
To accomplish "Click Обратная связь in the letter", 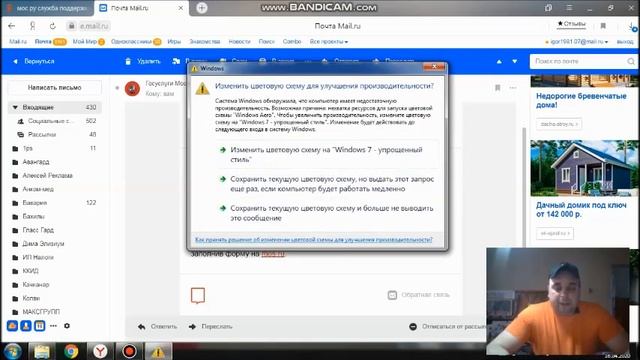I will 419,295.
